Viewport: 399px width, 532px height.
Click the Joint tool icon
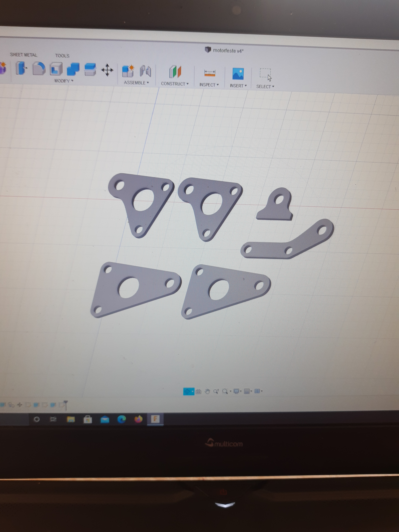coord(146,71)
